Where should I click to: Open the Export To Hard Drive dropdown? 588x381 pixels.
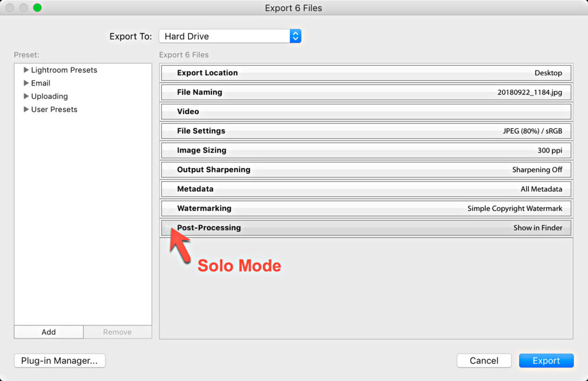pyautogui.click(x=230, y=36)
